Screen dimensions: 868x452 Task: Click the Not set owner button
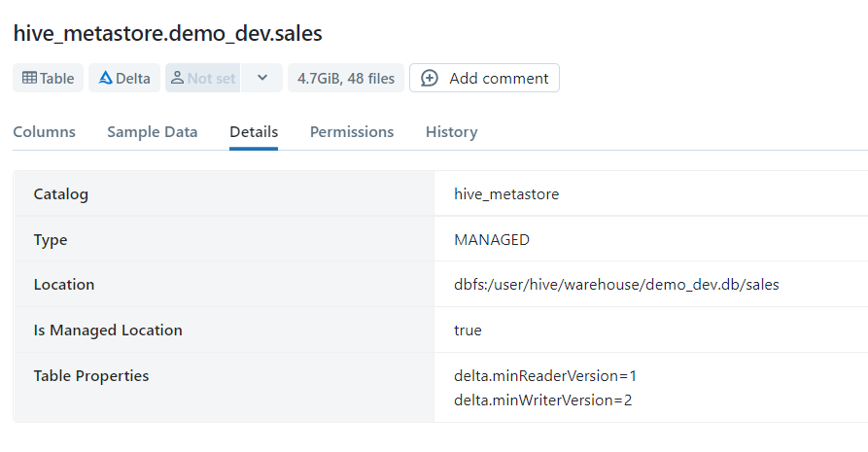(202, 79)
